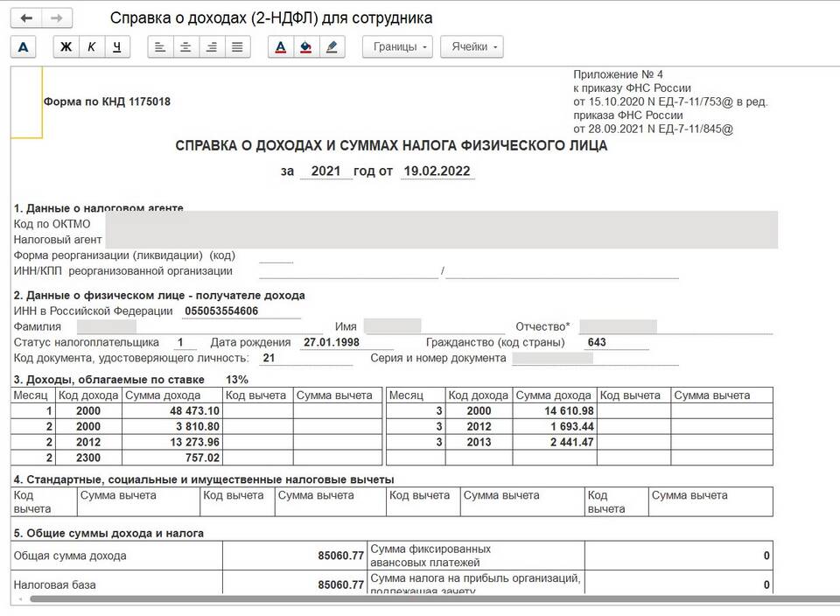Screen dimensions: 840x616
Task: Center align the text
Action: (x=185, y=47)
